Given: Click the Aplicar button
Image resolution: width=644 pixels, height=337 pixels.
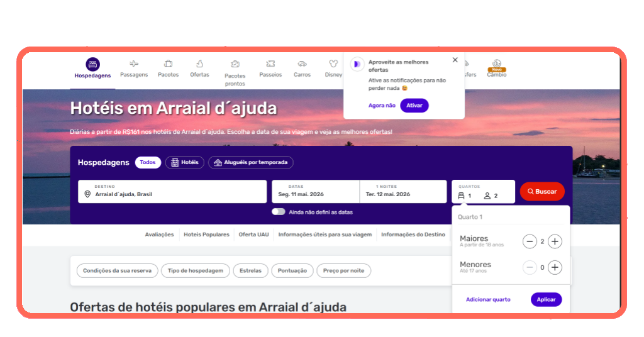Looking at the screenshot, I should pos(547,300).
